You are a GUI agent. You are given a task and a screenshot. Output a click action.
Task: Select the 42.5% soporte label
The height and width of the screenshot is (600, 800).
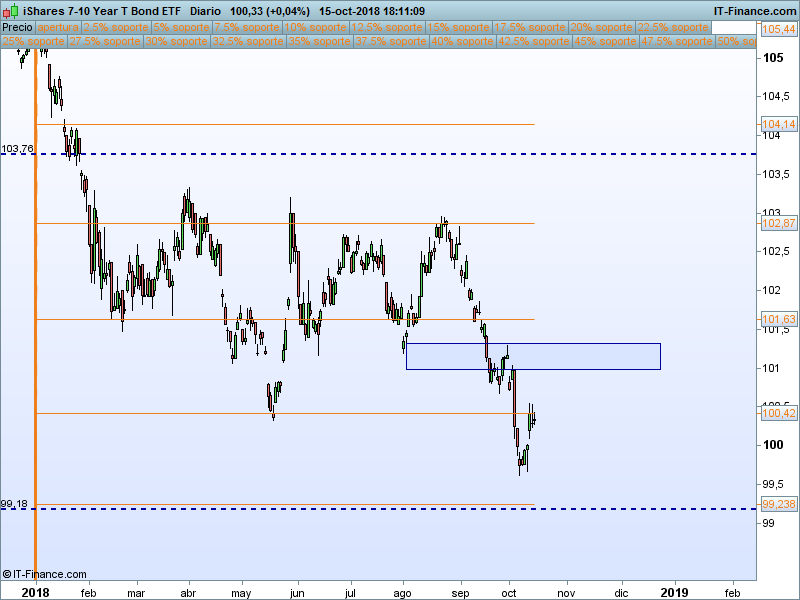tap(534, 41)
